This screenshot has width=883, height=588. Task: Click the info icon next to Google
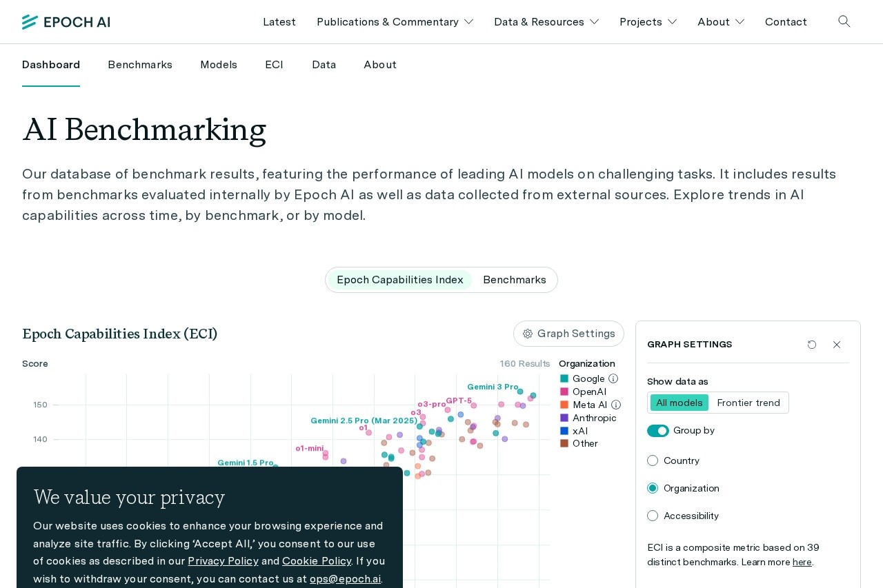[x=613, y=378]
